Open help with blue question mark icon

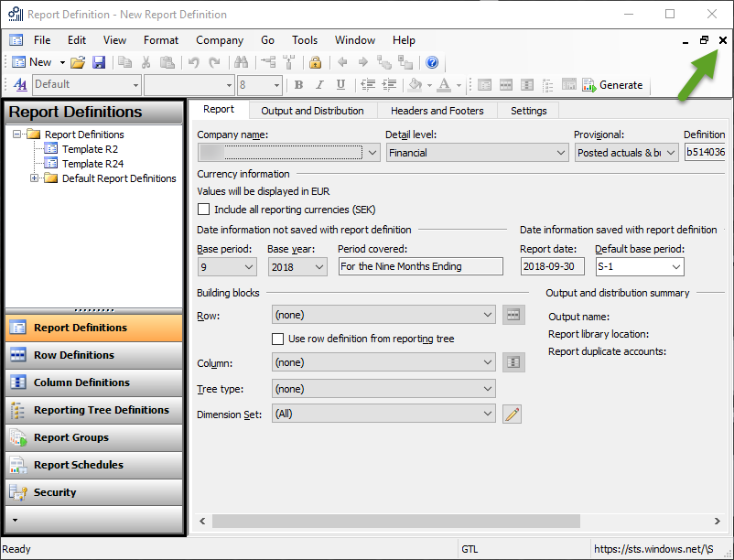(x=432, y=62)
